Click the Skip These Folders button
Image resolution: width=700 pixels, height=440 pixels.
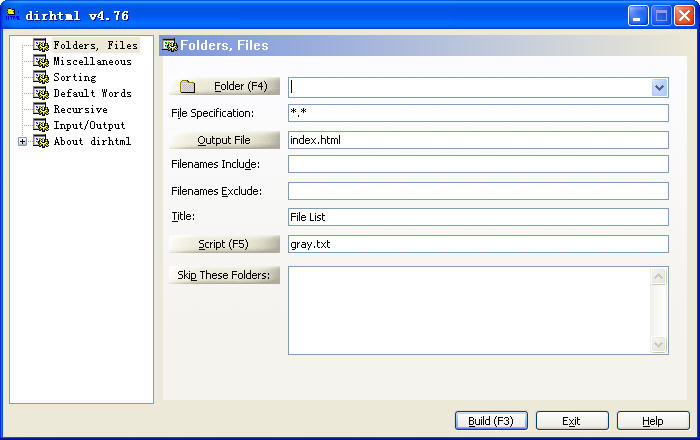click(224, 275)
